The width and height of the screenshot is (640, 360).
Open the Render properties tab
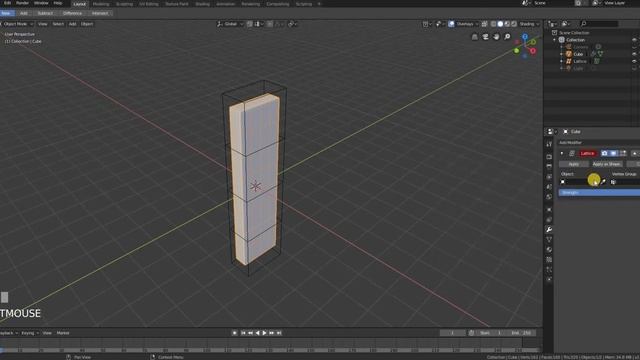pyautogui.click(x=549, y=157)
